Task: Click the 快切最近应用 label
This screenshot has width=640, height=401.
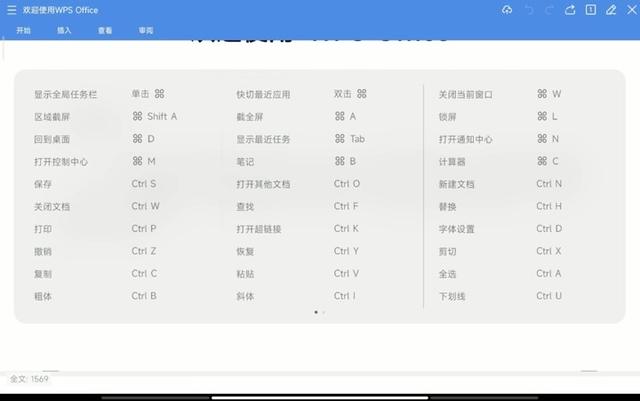Action: (x=263, y=95)
